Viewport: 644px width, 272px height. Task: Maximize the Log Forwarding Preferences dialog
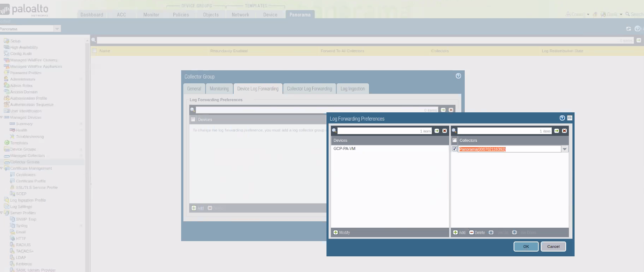(x=569, y=118)
